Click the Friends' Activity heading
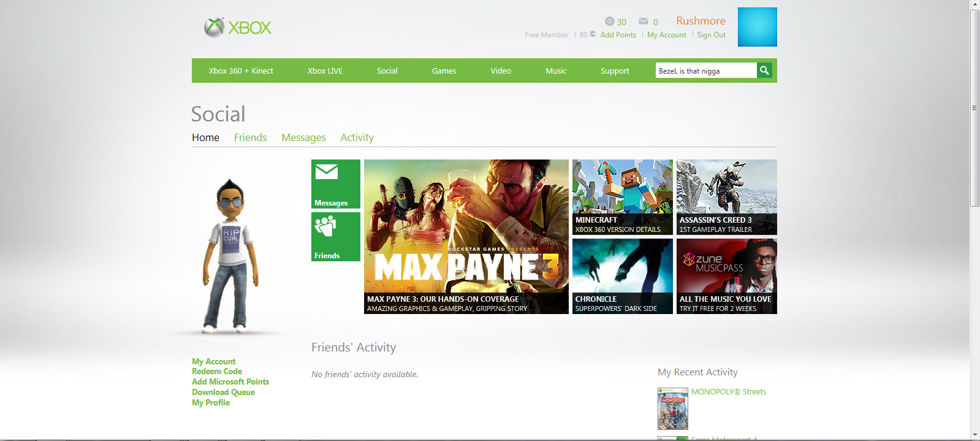 click(354, 347)
